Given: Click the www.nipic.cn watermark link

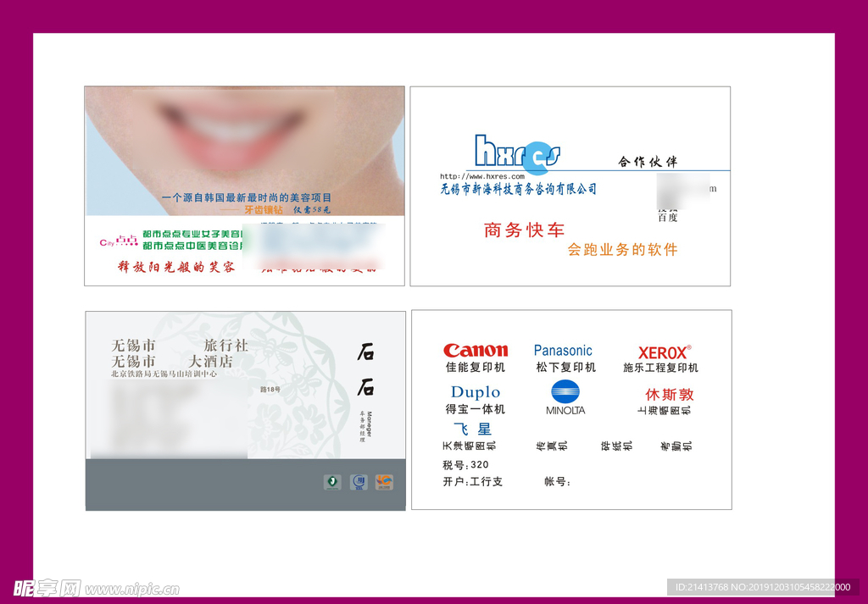Looking at the screenshot, I should [x=132, y=589].
